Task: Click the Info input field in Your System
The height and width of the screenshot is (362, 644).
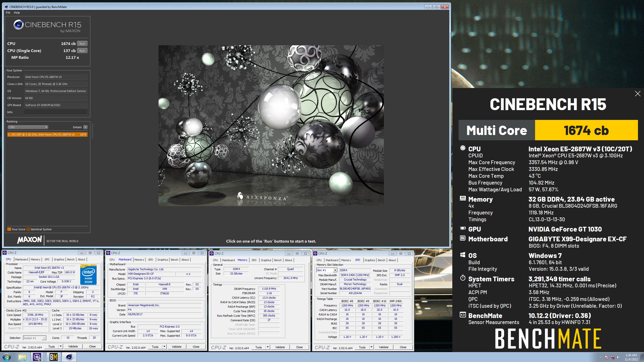Action: click(56, 112)
